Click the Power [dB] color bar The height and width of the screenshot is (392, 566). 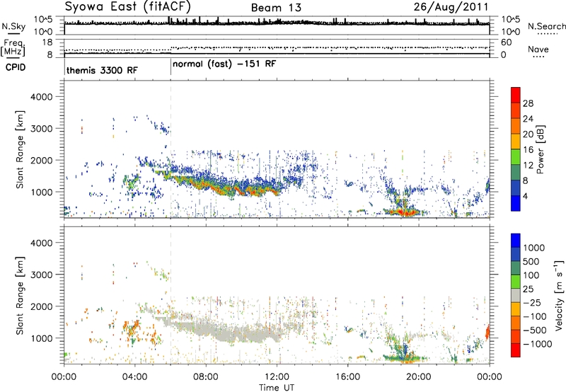click(516, 149)
